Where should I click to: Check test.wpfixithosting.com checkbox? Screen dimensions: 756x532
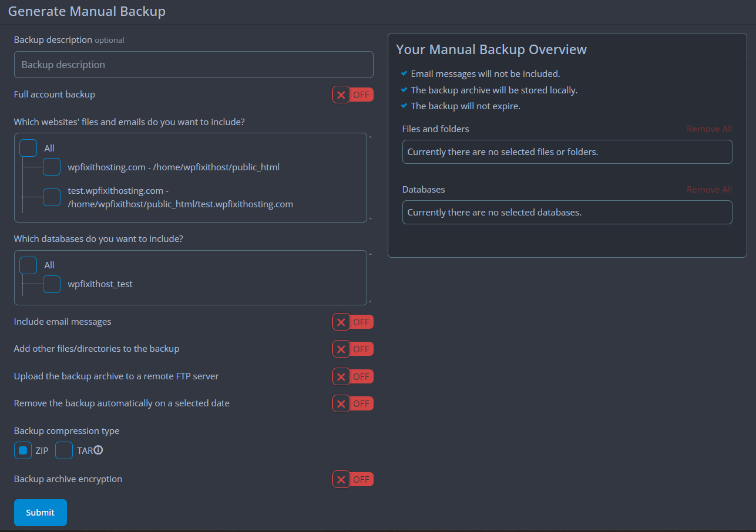(52, 197)
